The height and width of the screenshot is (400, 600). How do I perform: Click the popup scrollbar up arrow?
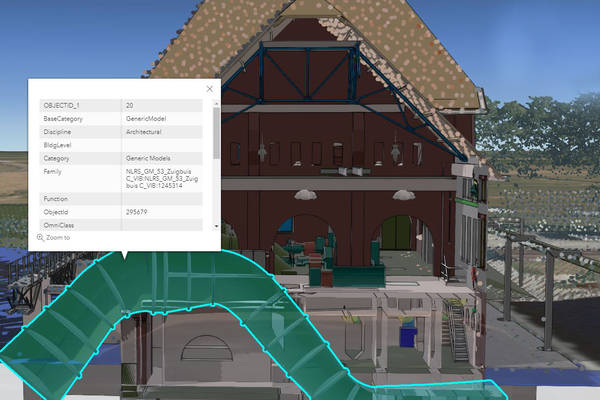tap(217, 102)
